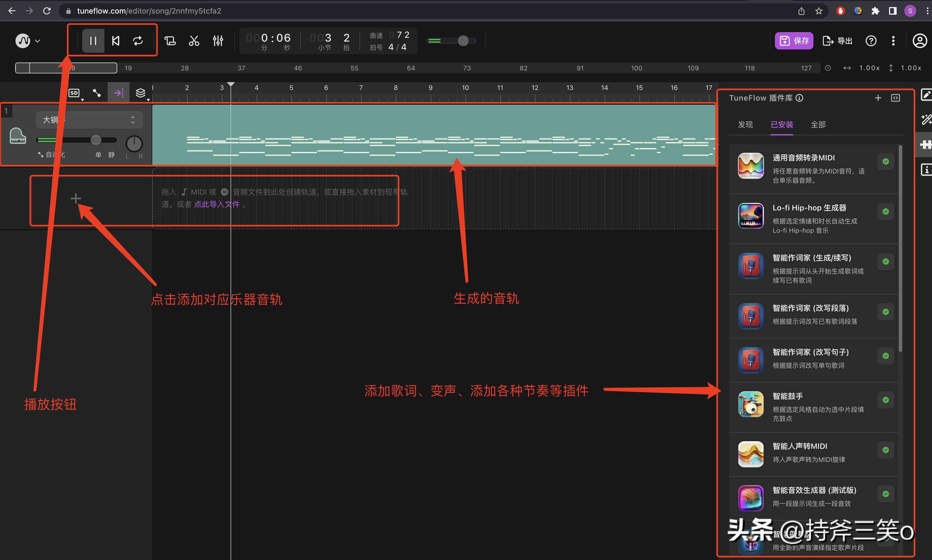Viewport: 932px width, 560px height.
Task: Open the browser extensions puzzle icon
Action: (875, 11)
